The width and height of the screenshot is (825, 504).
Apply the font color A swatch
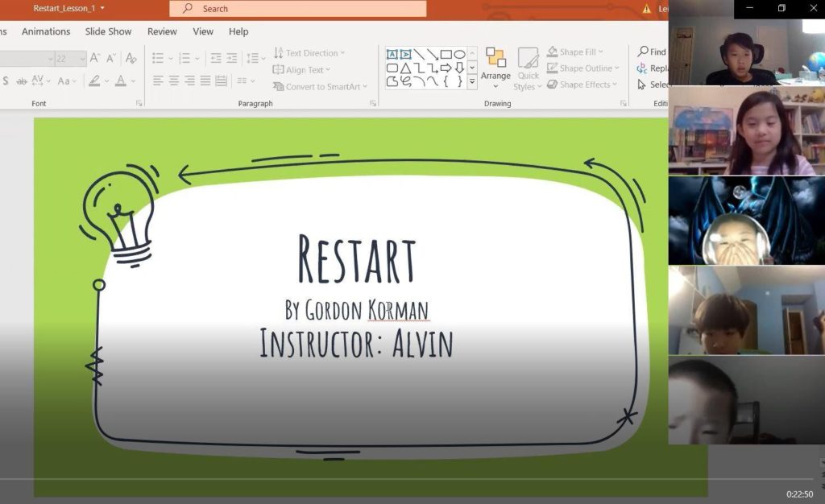tap(121, 81)
